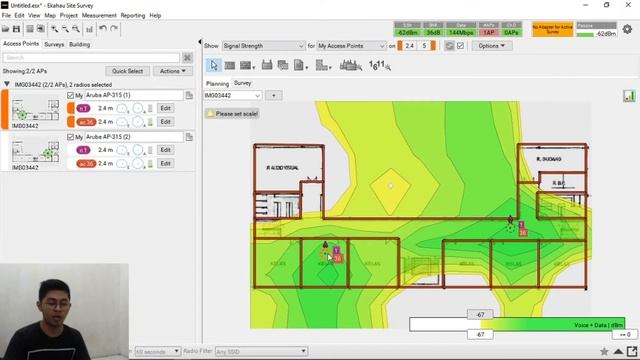Open notes icon for Aruba AP-315 (1)
The height and width of the screenshot is (360, 640).
tap(189, 95)
